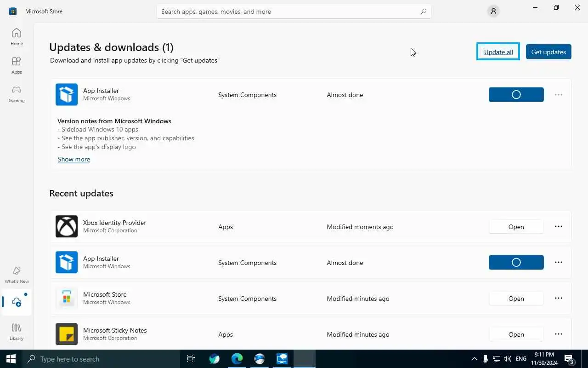Open more options for Microsoft Store row

click(559, 298)
